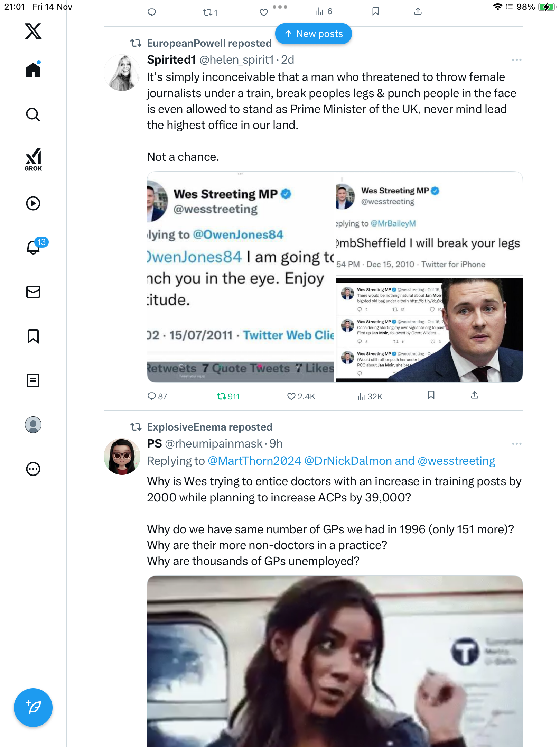The width and height of the screenshot is (560, 747).
Task: View replies on Spirited1 post (87)
Action: point(157,396)
